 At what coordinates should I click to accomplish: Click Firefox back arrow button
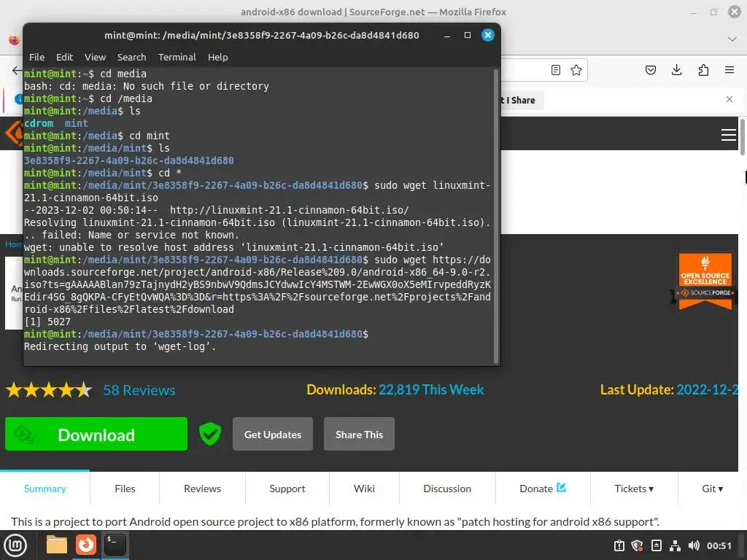click(x=17, y=71)
